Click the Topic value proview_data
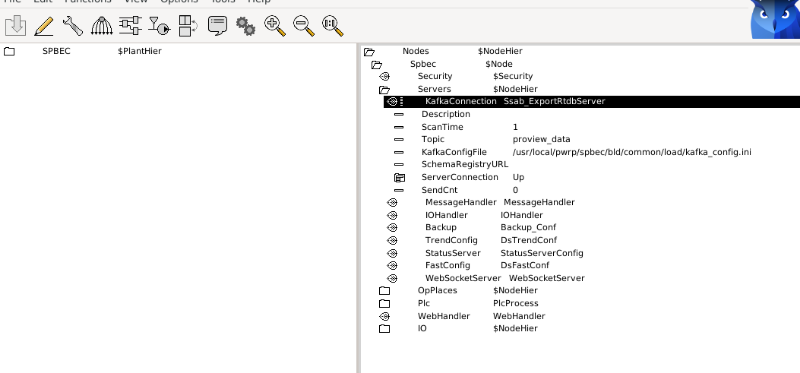 [541, 139]
